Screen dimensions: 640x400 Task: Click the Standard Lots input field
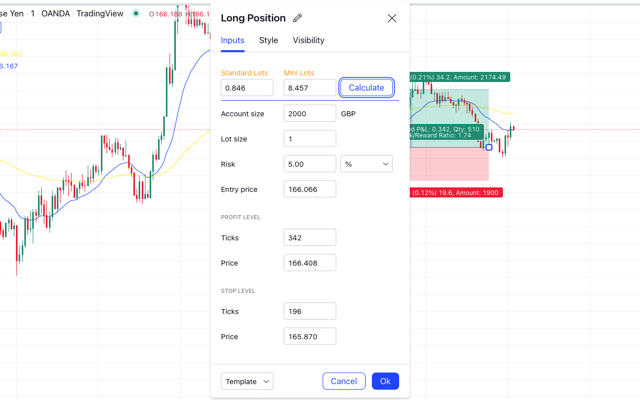tap(247, 88)
